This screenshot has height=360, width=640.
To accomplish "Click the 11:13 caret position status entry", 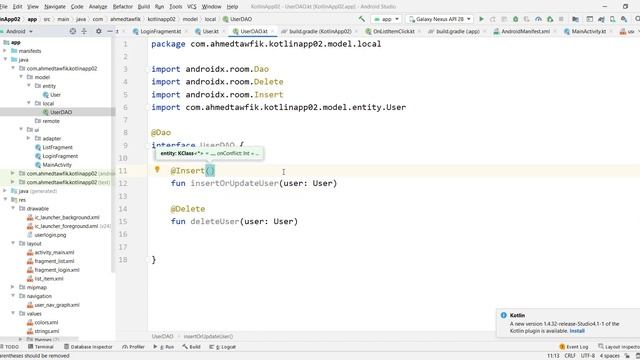I will pos(553,356).
